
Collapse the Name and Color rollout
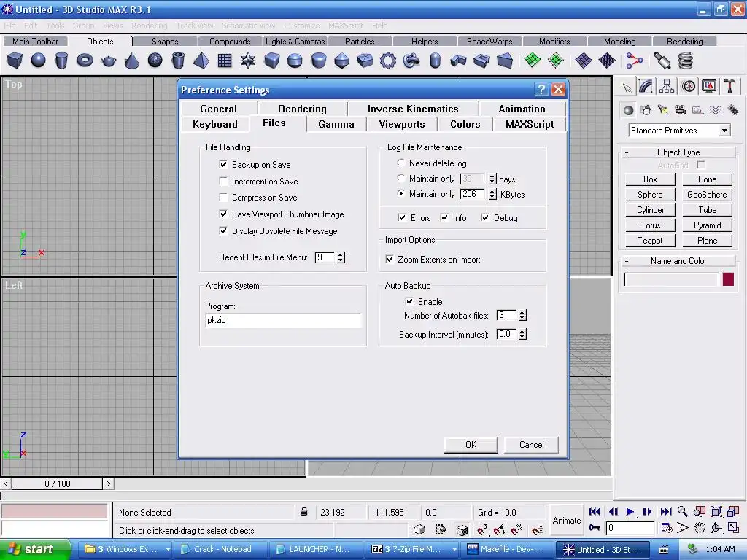[678, 261]
